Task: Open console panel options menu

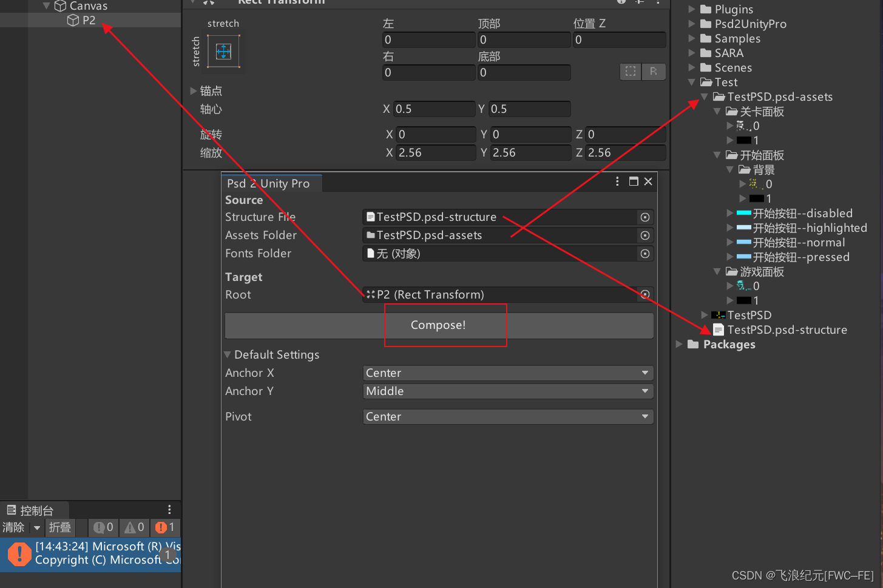Action: [x=169, y=510]
